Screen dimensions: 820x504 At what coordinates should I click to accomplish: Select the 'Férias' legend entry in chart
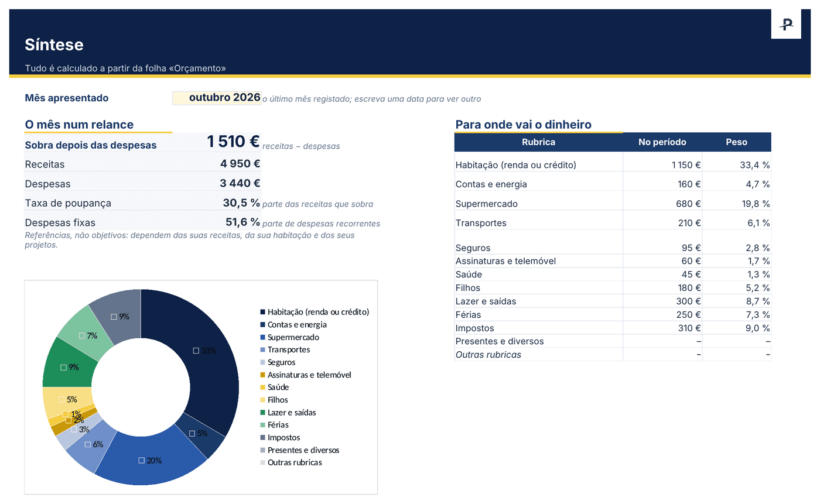pyautogui.click(x=274, y=425)
